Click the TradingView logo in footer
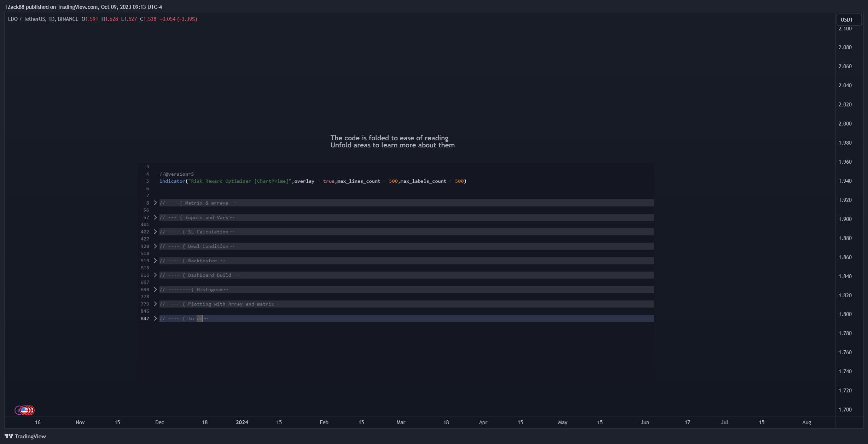The height and width of the screenshot is (444, 868). tap(25, 436)
